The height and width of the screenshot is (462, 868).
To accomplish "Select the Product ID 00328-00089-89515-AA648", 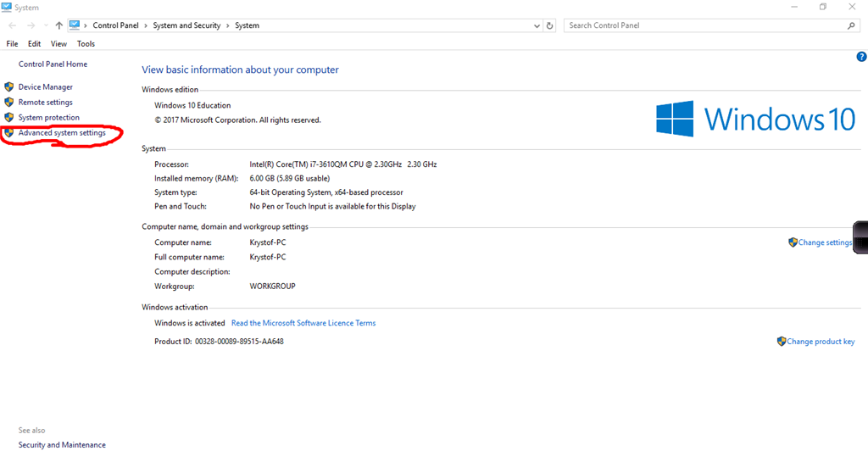I will 239,342.
